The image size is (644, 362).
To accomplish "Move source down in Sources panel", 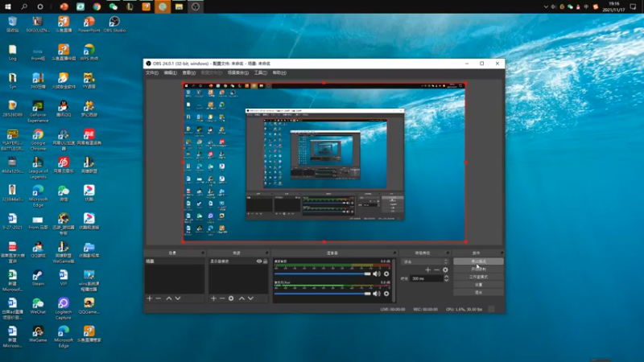I will [x=250, y=298].
